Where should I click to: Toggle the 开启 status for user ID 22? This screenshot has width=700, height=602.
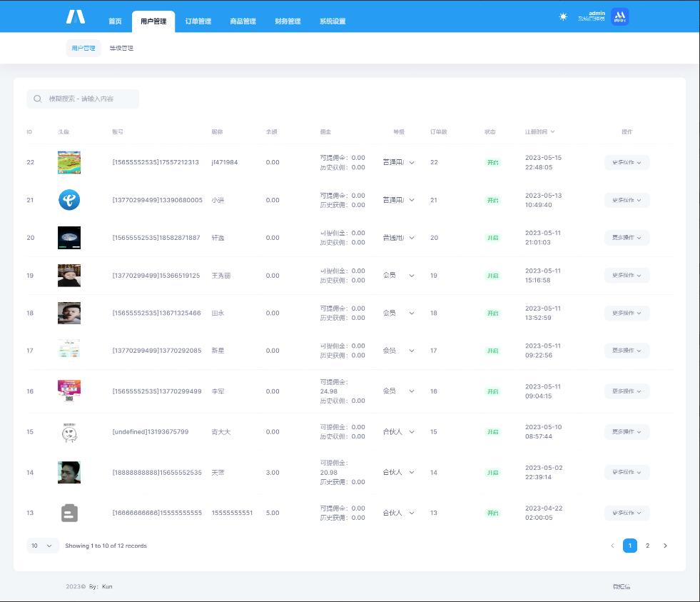coord(493,163)
